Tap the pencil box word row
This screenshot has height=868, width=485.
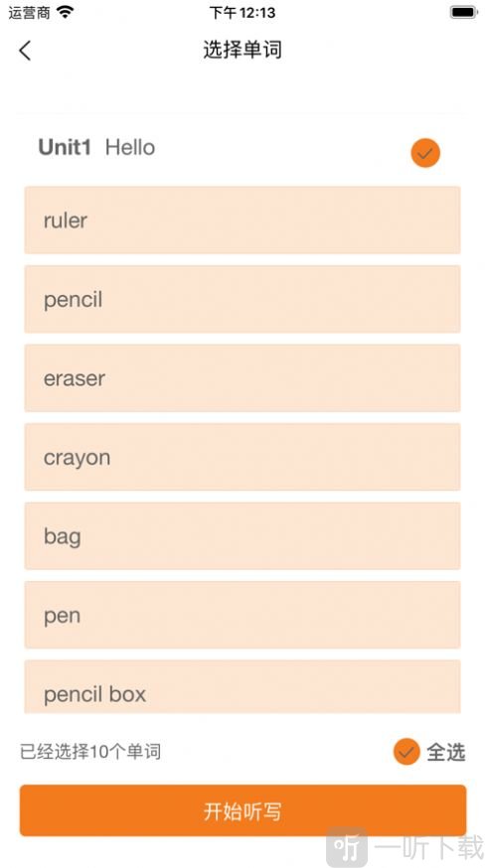242,687
